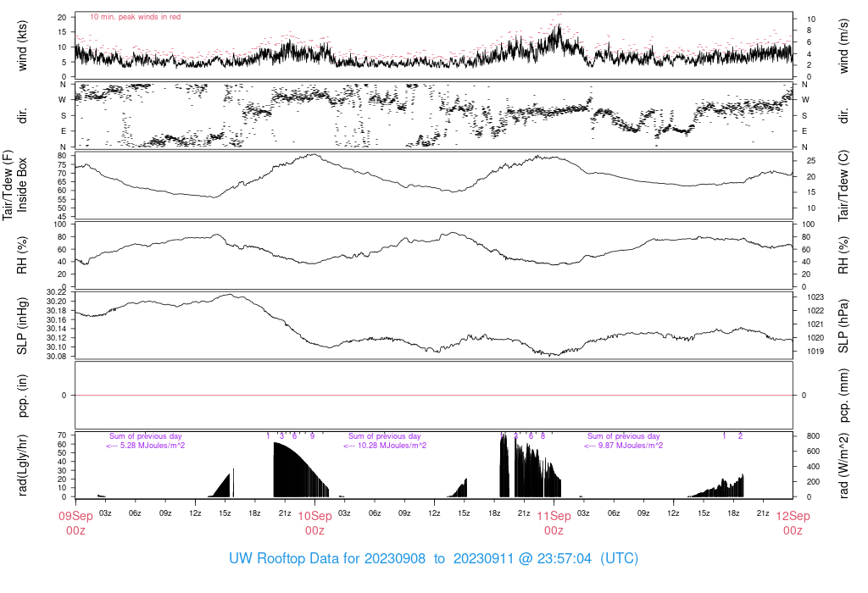Click the 'UW Rooftop Data for 20230908' title

[x=327, y=558]
